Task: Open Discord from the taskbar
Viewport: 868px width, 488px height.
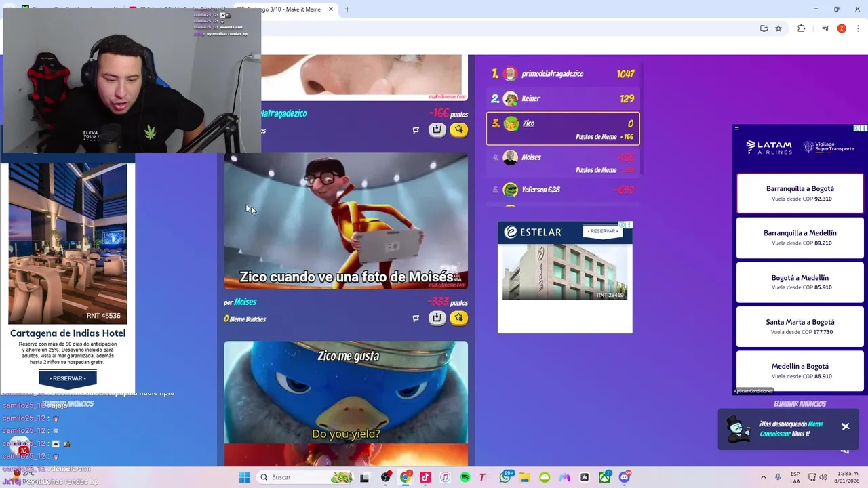Action: 625,477
